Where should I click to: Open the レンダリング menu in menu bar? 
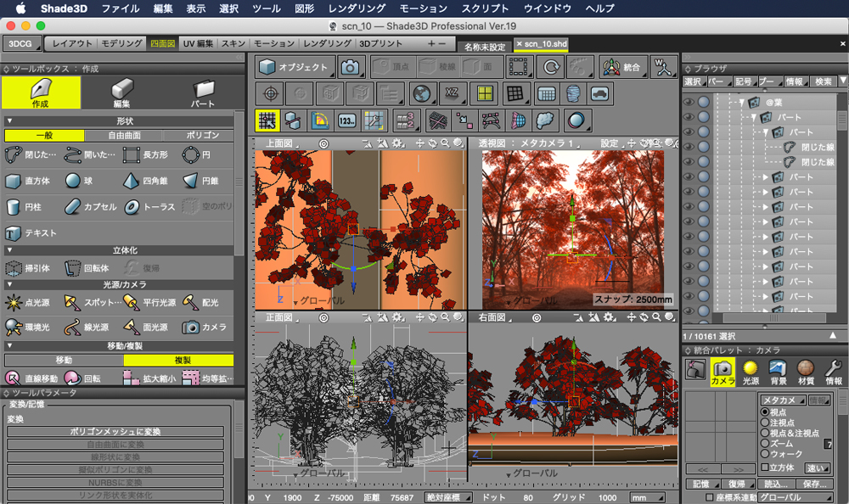(x=357, y=8)
